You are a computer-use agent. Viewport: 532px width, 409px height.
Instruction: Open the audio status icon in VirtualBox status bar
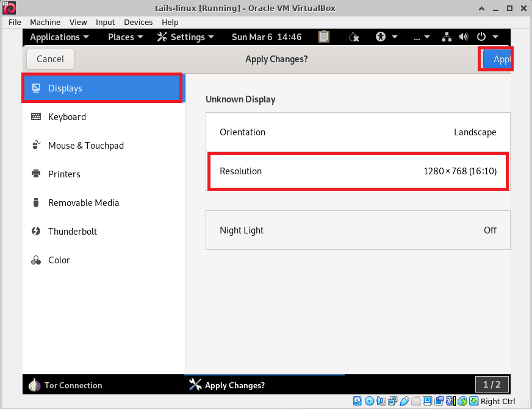pos(381,401)
